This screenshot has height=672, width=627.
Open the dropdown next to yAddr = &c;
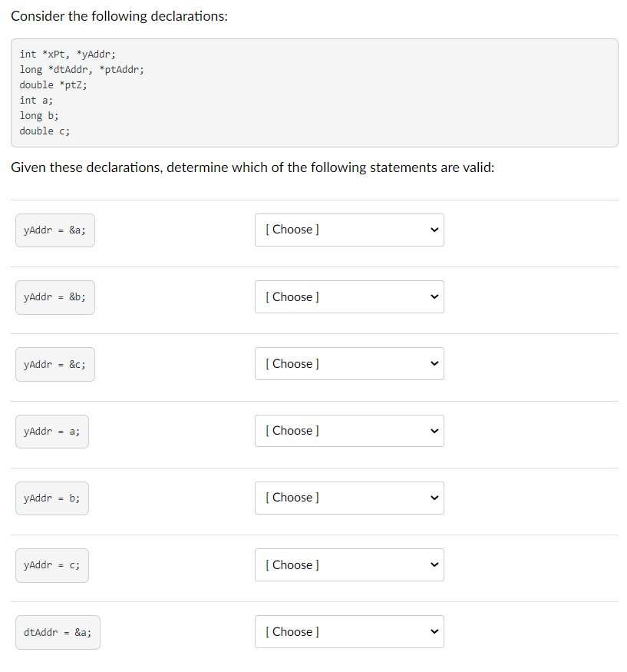click(349, 363)
